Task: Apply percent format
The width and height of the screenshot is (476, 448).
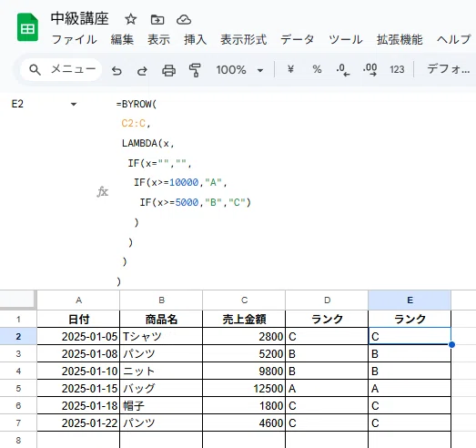Action: (317, 69)
